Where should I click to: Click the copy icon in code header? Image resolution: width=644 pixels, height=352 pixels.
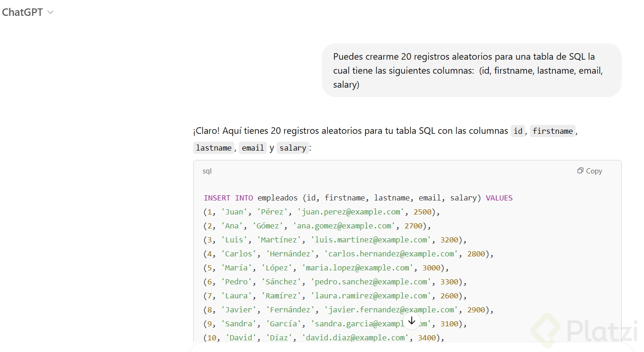(580, 171)
